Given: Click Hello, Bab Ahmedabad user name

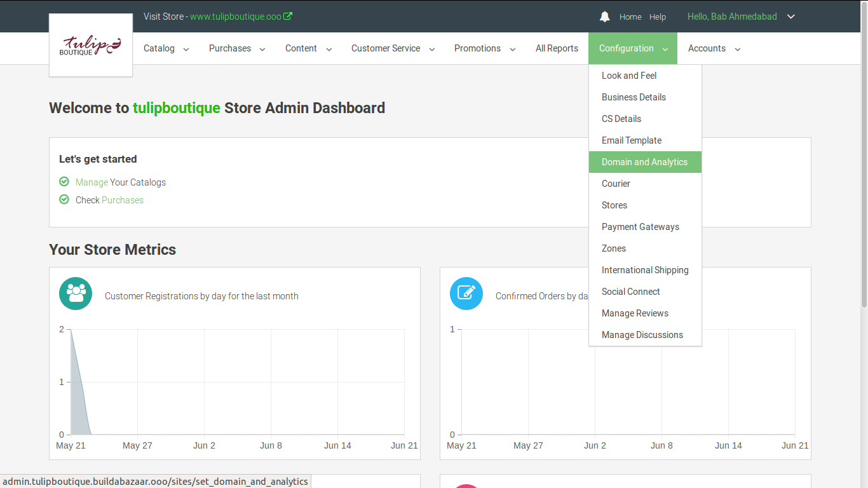Looking at the screenshot, I should [x=732, y=17].
